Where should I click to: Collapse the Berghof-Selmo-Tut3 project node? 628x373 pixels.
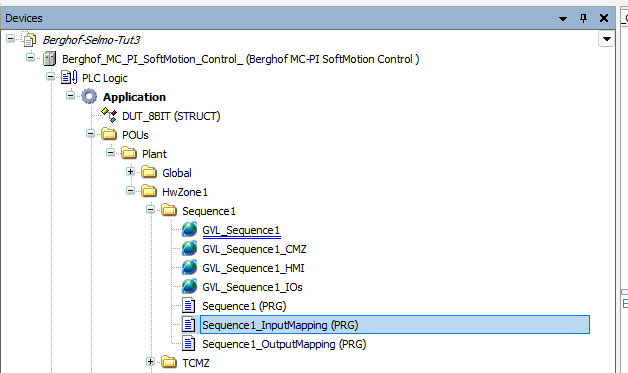10,38
